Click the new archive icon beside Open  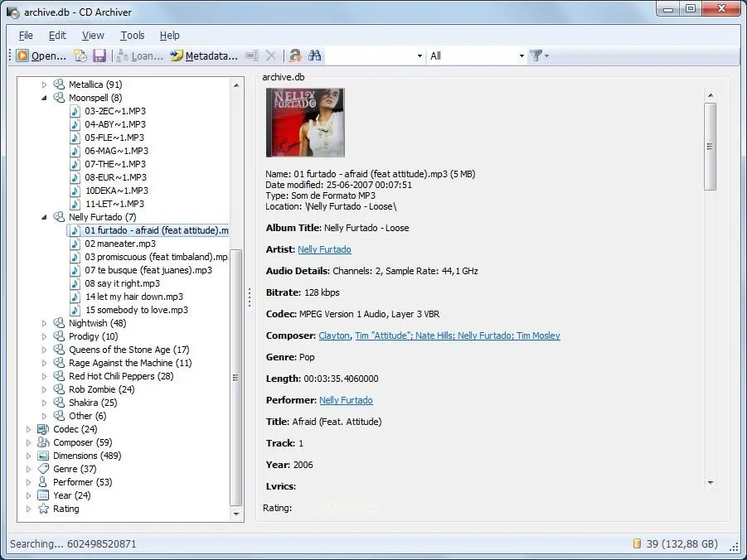click(x=80, y=56)
